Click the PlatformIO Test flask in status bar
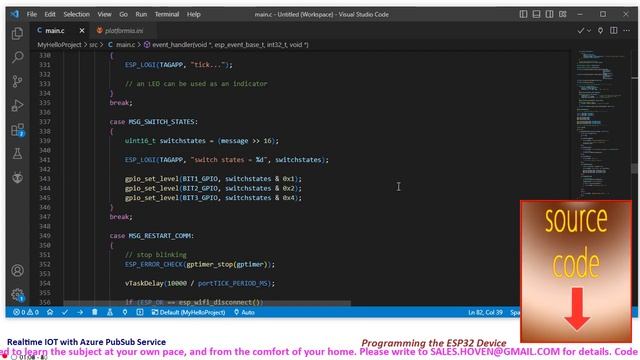Screen dimensions: 640x360 110,312
